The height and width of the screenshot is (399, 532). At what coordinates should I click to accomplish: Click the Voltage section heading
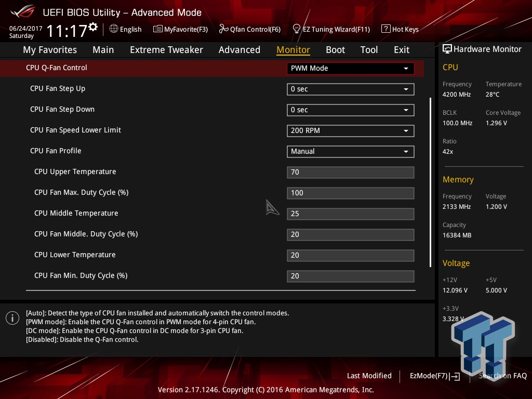point(456,263)
